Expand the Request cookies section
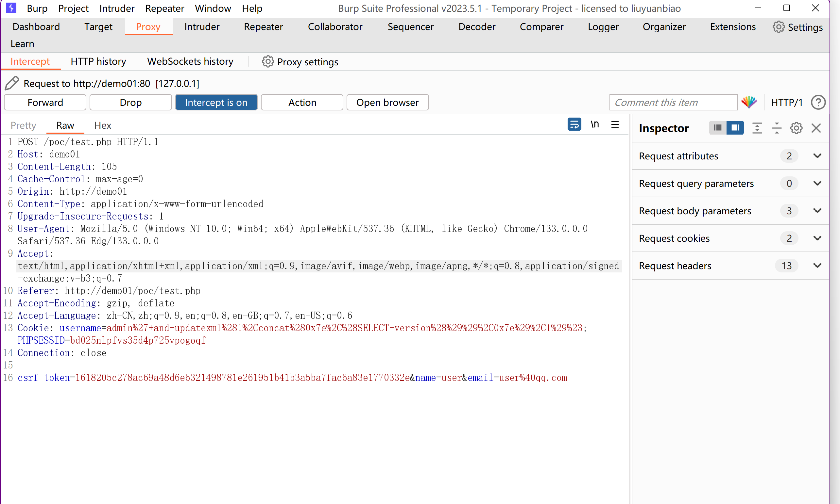 click(x=817, y=238)
